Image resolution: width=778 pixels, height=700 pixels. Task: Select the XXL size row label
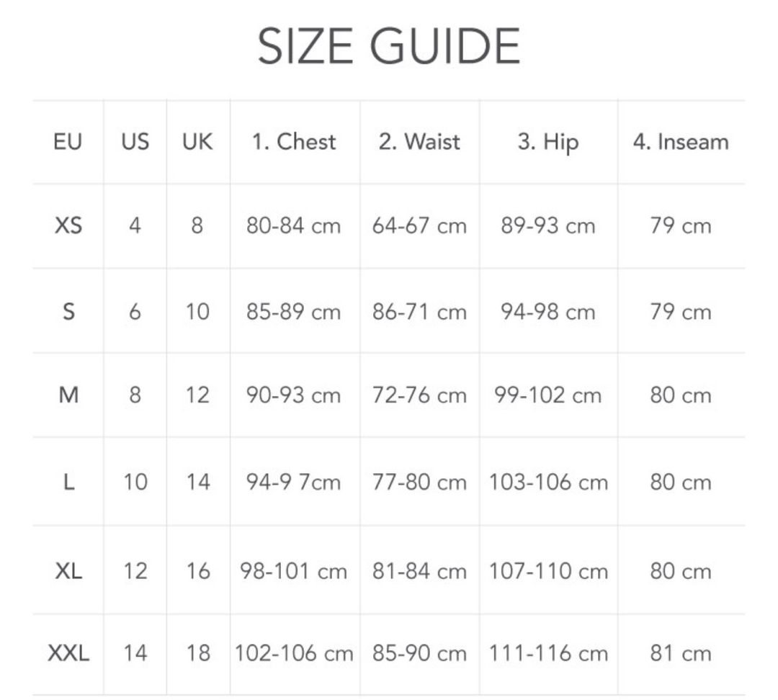68,654
